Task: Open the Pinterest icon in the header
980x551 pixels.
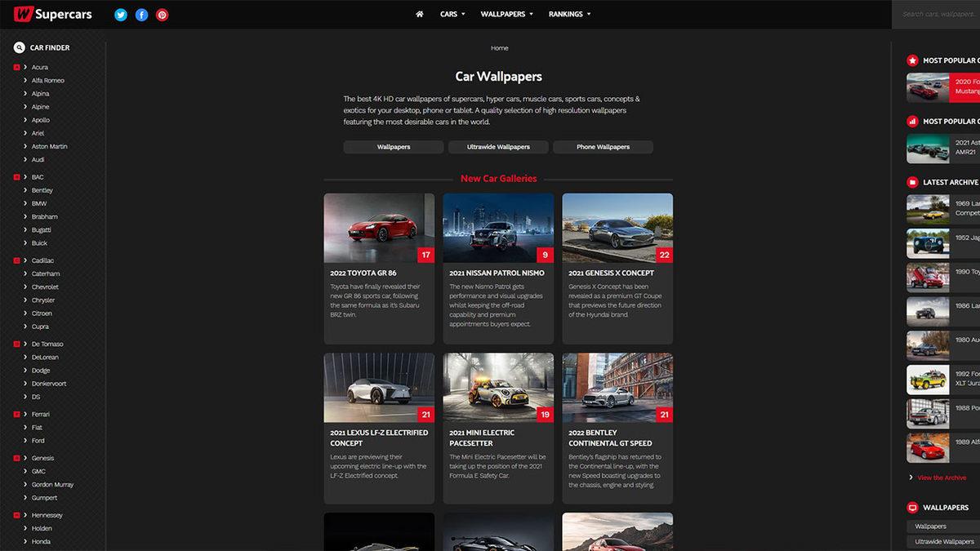Action: (x=162, y=14)
